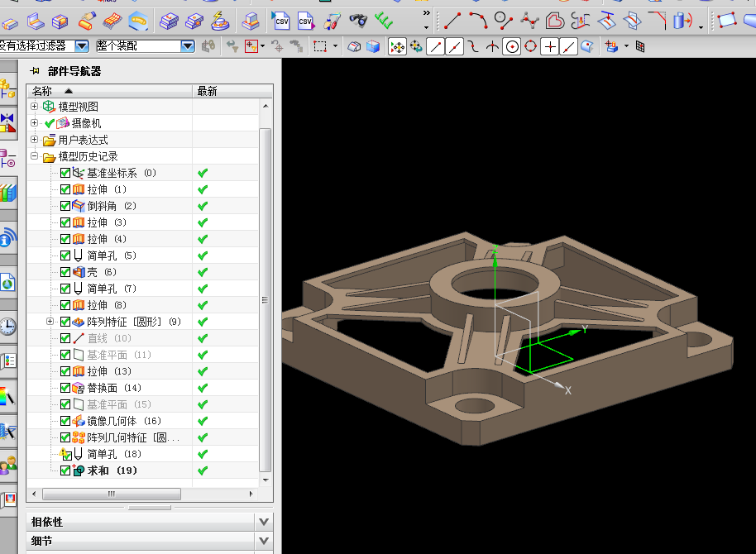Collapse the 模型历史记录 tree node
The image size is (756, 554).
[34, 156]
